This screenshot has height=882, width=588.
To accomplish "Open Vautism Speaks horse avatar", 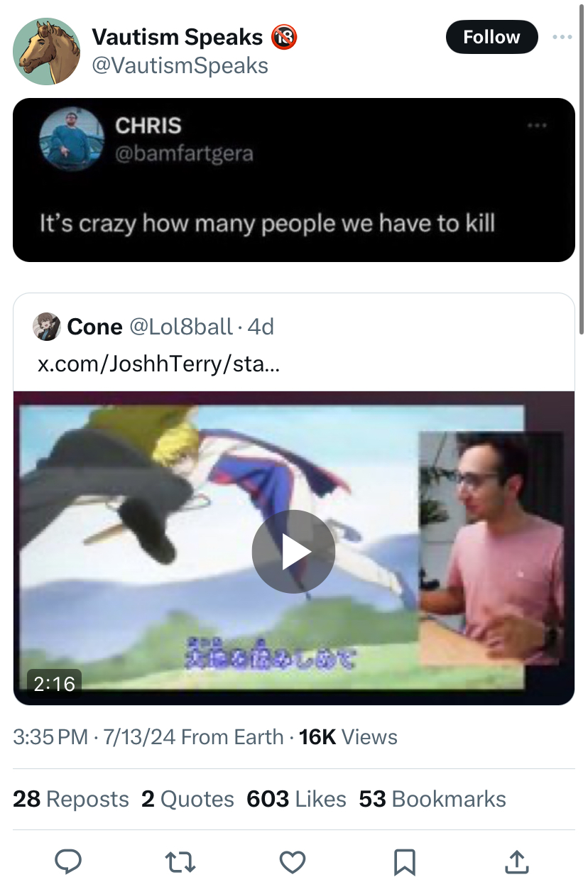I will point(47,52).
